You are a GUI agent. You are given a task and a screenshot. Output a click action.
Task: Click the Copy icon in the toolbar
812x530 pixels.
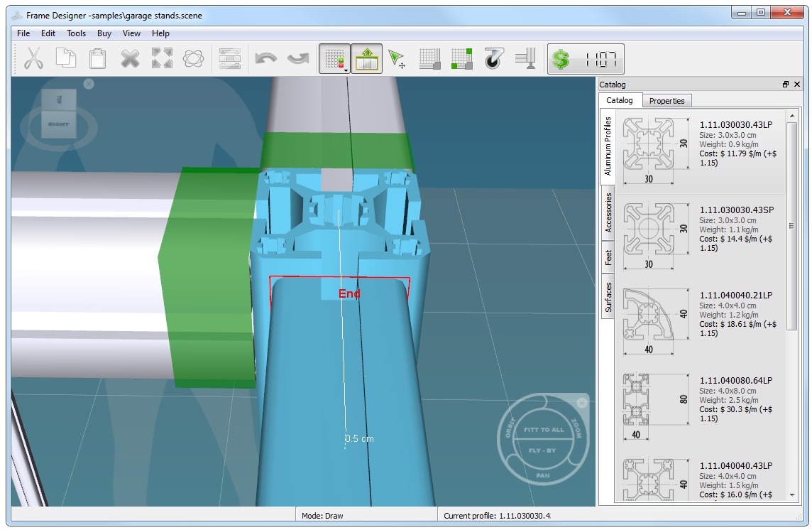65,59
